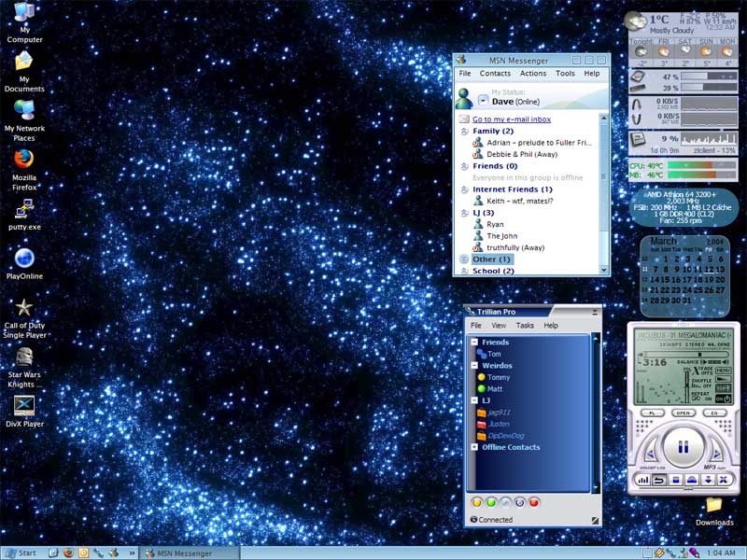
Task: Expand Offline Contacts in Trillian
Action: (x=474, y=447)
